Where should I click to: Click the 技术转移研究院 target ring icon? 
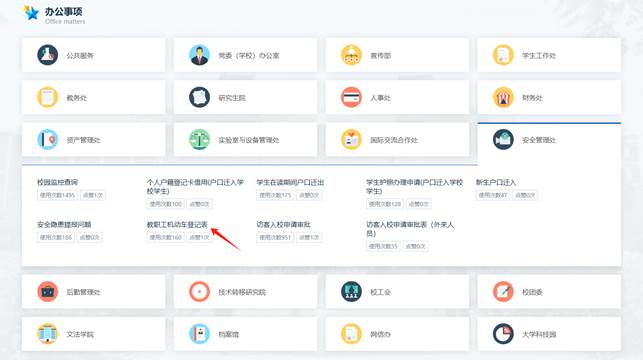[199, 292]
